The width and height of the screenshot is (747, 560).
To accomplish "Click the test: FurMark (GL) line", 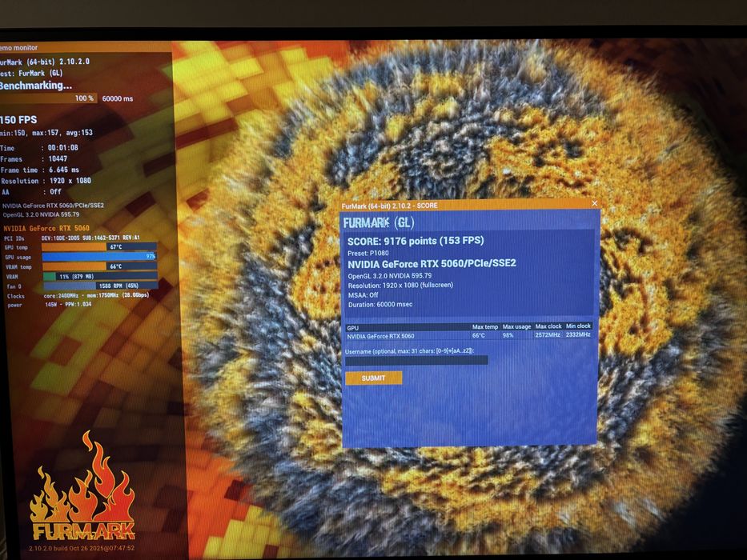I will [x=31, y=74].
